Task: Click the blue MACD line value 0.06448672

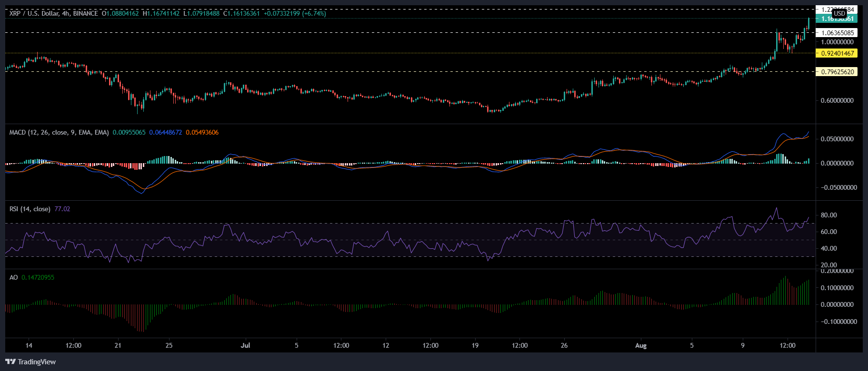Action: point(166,132)
